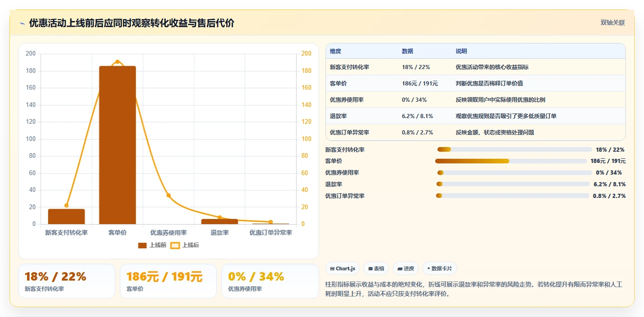Click the 0% / 34% table cell
The height and width of the screenshot is (317, 644).
[414, 100]
